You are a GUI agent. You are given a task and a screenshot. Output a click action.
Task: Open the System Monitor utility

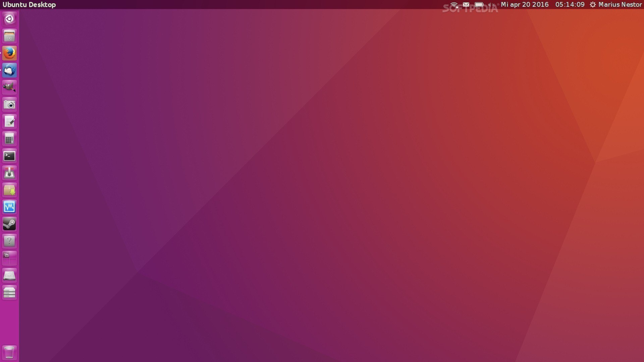[x=9, y=207]
